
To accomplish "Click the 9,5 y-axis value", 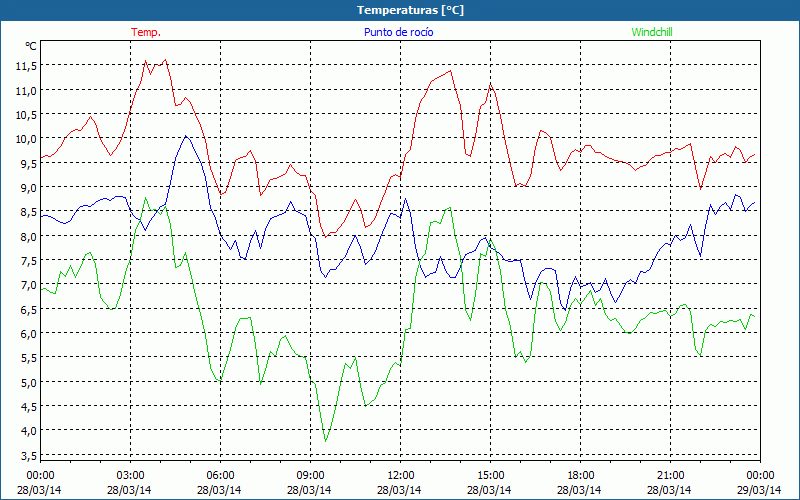I will [28, 163].
